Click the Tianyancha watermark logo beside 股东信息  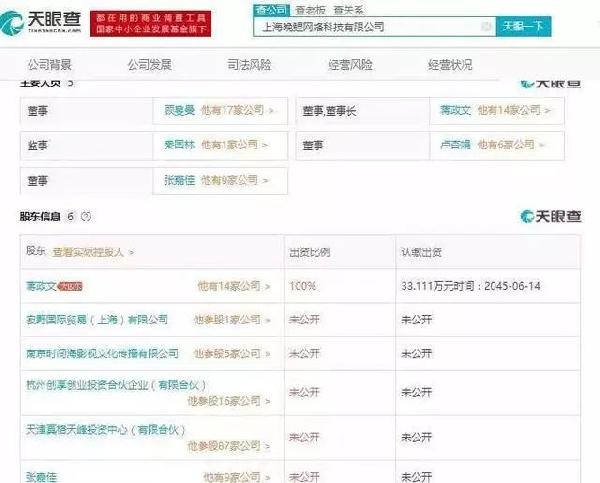551,216
